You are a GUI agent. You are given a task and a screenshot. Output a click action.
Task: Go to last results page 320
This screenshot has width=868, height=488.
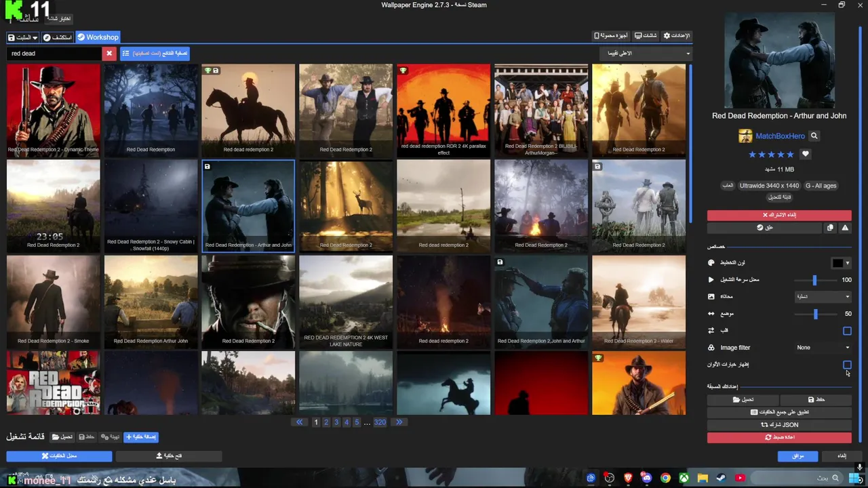click(380, 422)
